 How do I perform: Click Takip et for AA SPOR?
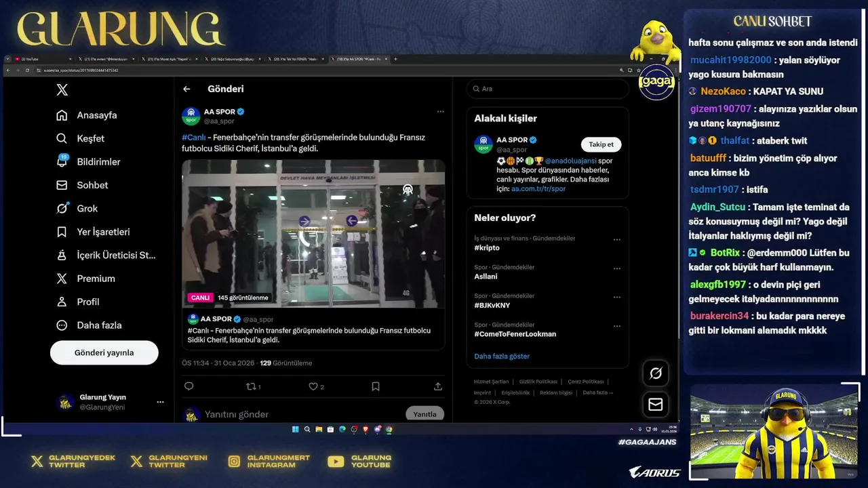click(x=601, y=144)
